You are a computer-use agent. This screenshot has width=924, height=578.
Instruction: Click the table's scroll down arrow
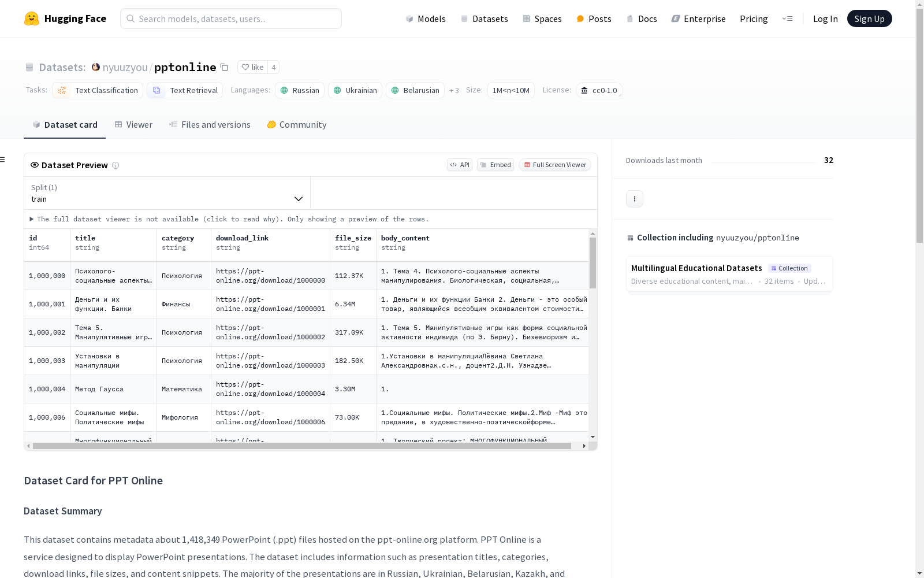593,437
